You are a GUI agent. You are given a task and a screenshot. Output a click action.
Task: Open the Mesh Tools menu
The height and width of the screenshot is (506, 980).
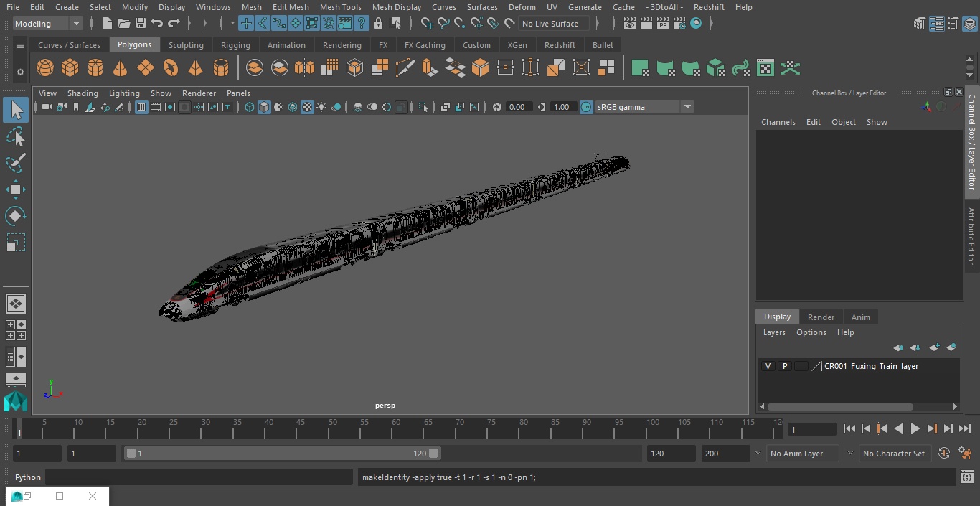click(x=340, y=7)
